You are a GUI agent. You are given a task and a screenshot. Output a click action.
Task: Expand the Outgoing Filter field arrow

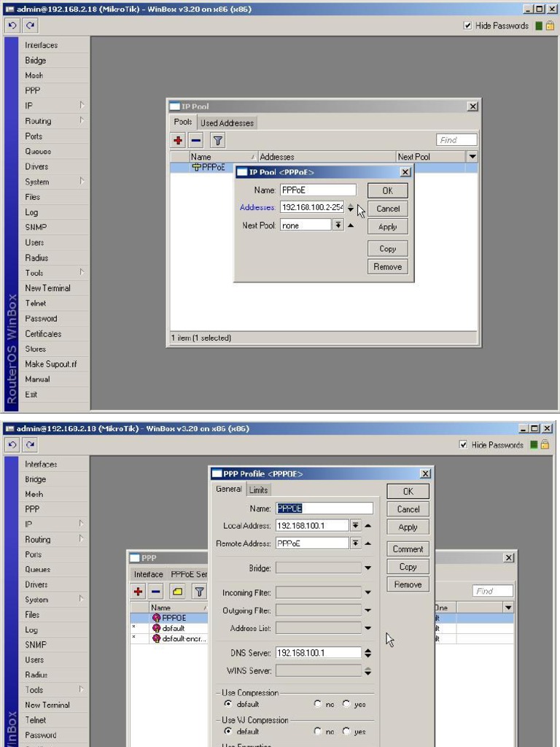tap(367, 611)
